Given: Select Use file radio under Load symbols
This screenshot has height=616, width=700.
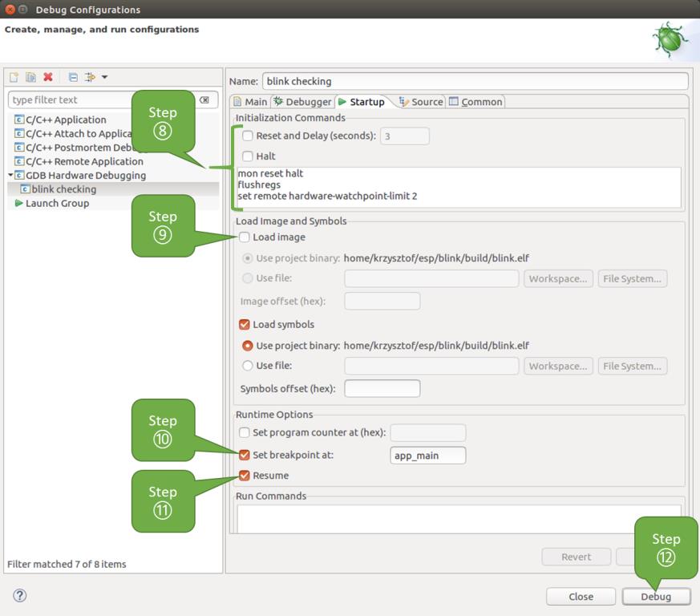Looking at the screenshot, I should 248,364.
